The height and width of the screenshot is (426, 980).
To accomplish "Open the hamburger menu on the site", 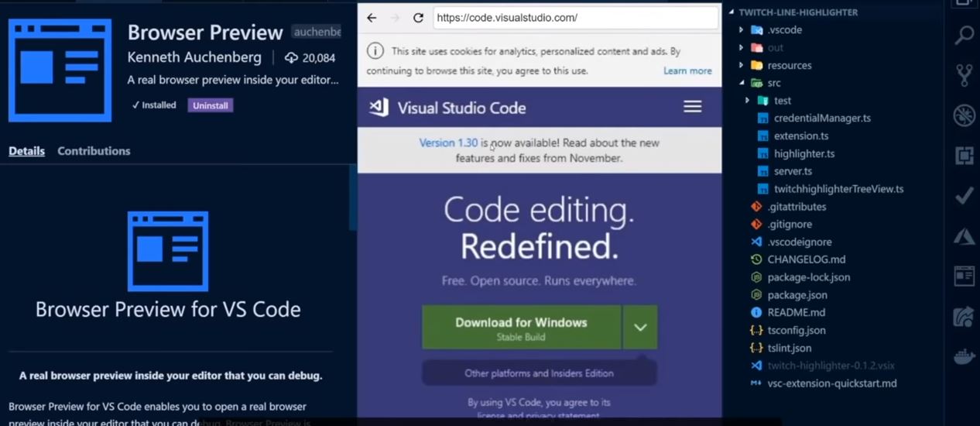I will pos(693,107).
